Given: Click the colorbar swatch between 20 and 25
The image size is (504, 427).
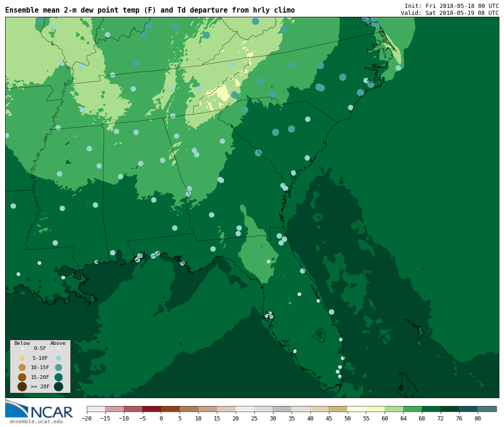Looking at the screenshot, I should [245, 409].
